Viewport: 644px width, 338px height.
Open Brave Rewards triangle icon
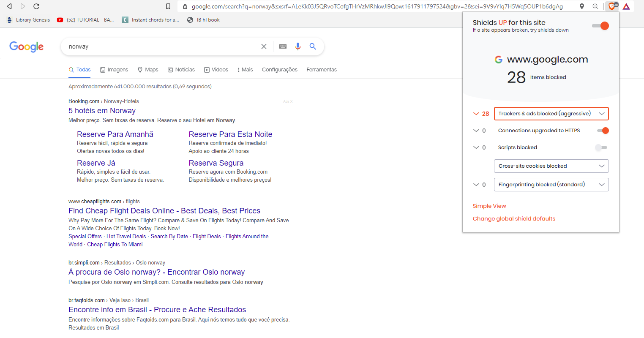click(x=626, y=6)
